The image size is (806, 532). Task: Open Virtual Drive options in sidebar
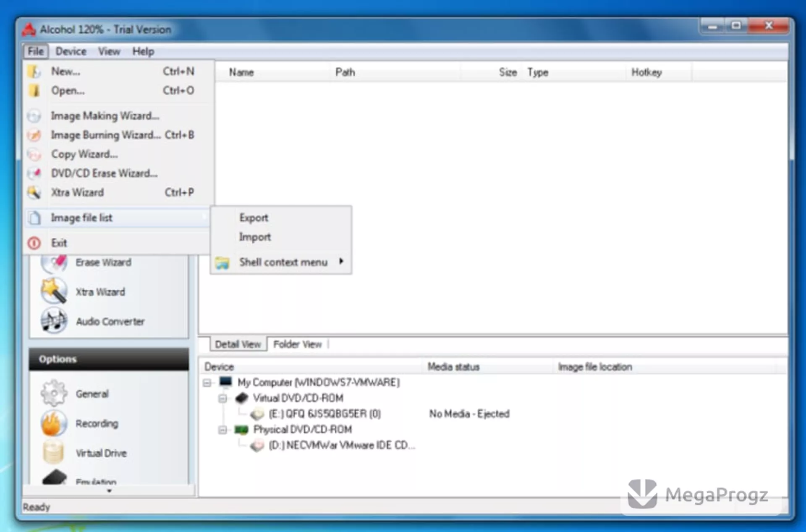(101, 453)
